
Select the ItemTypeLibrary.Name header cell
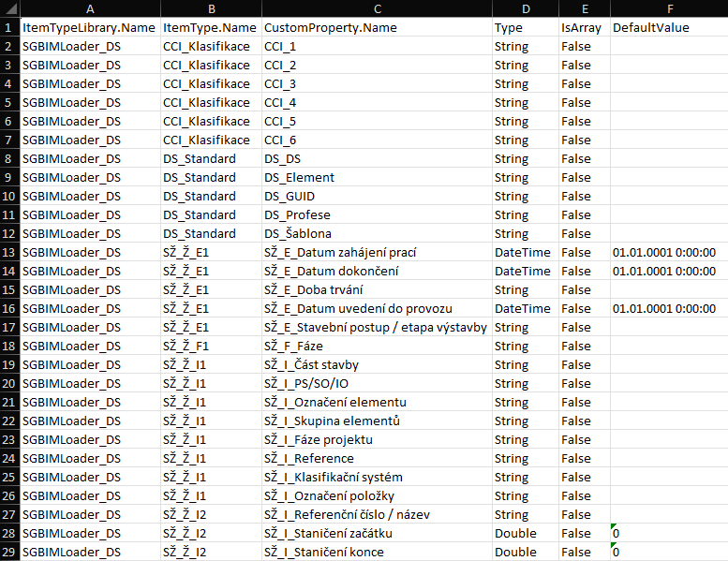coord(88,27)
